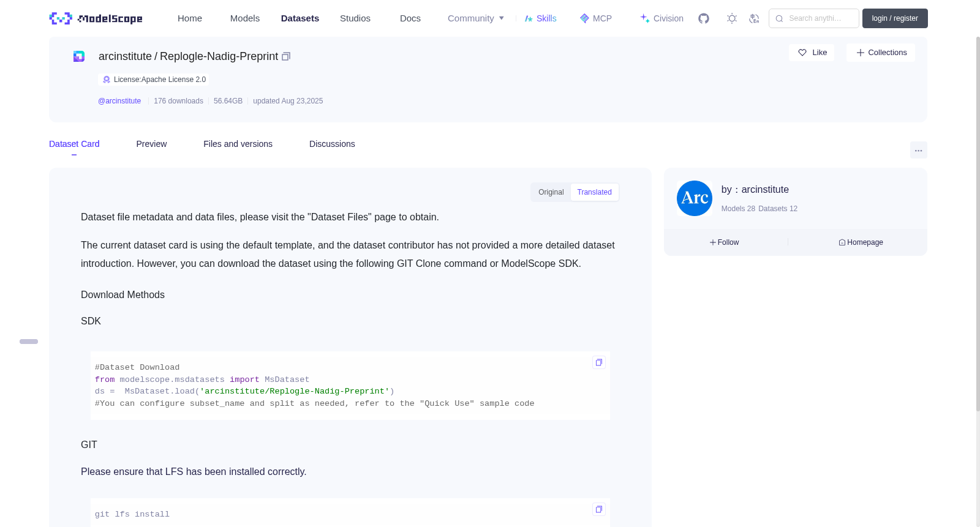Go to Home in navigation
Image resolution: width=980 pixels, height=527 pixels.
[190, 18]
